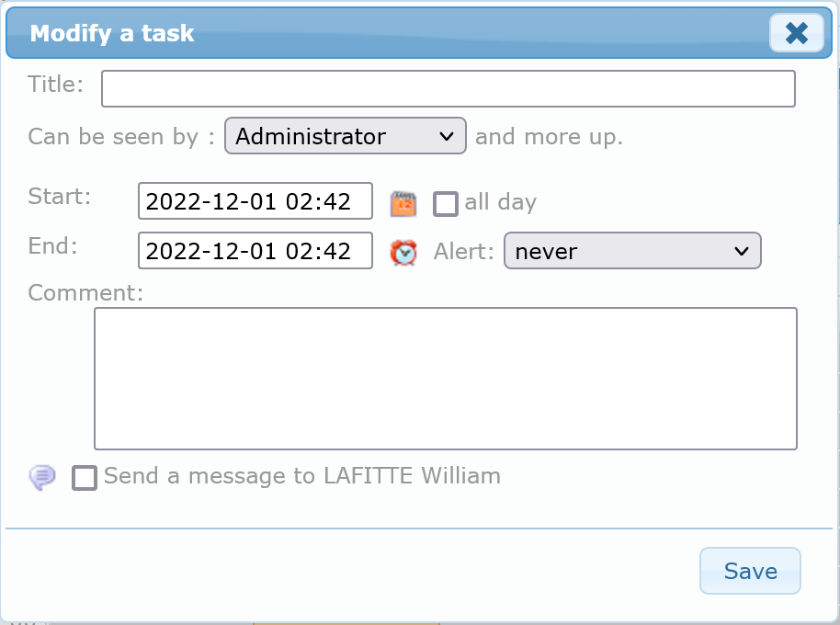Open the Can be seen by dropdown
The image size is (840, 625).
[x=346, y=137]
